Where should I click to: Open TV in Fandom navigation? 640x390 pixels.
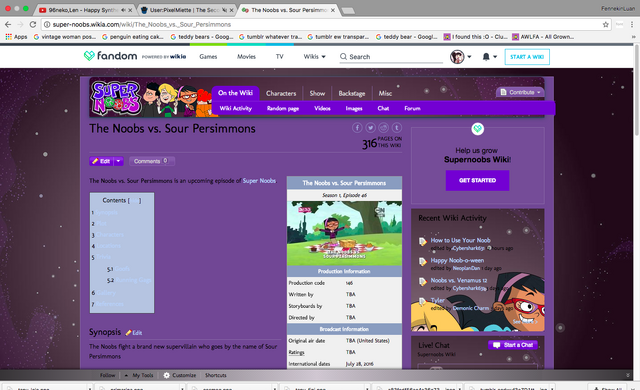coord(280,57)
